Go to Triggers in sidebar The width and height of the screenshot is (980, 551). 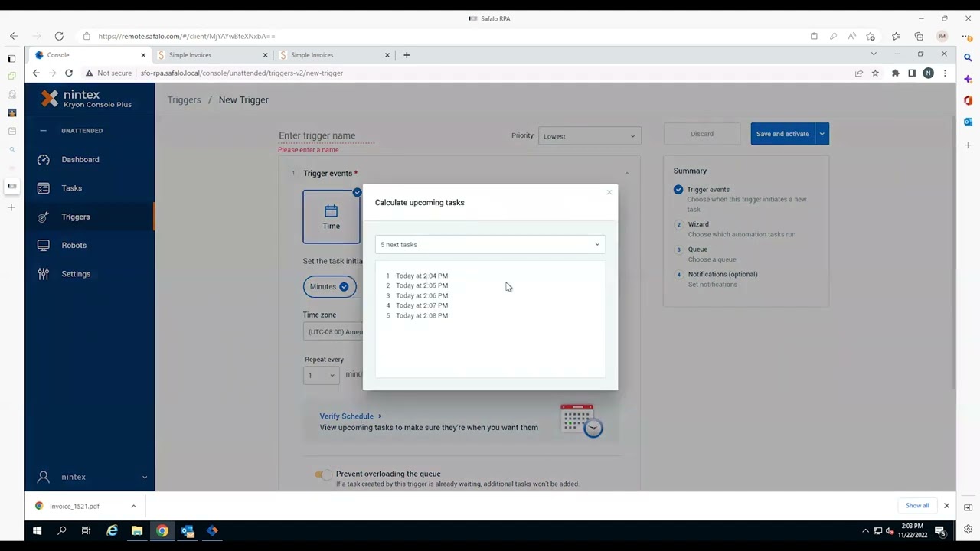pyautogui.click(x=76, y=217)
